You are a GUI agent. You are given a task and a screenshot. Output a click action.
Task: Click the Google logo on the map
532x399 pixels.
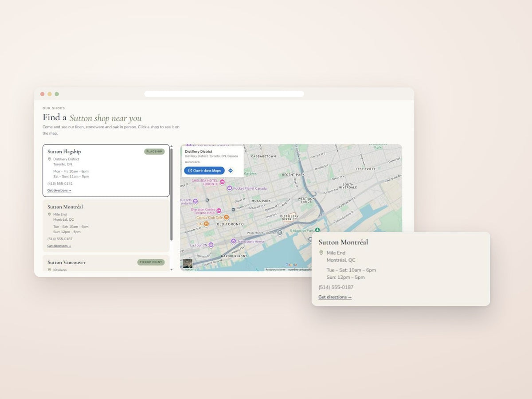291,265
